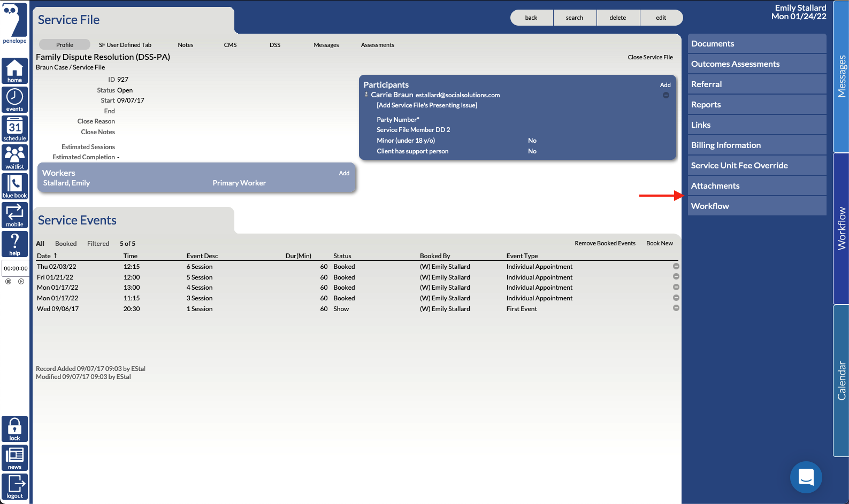Expand the vertical Calendar side tab
The width and height of the screenshot is (849, 504).
pos(841,381)
